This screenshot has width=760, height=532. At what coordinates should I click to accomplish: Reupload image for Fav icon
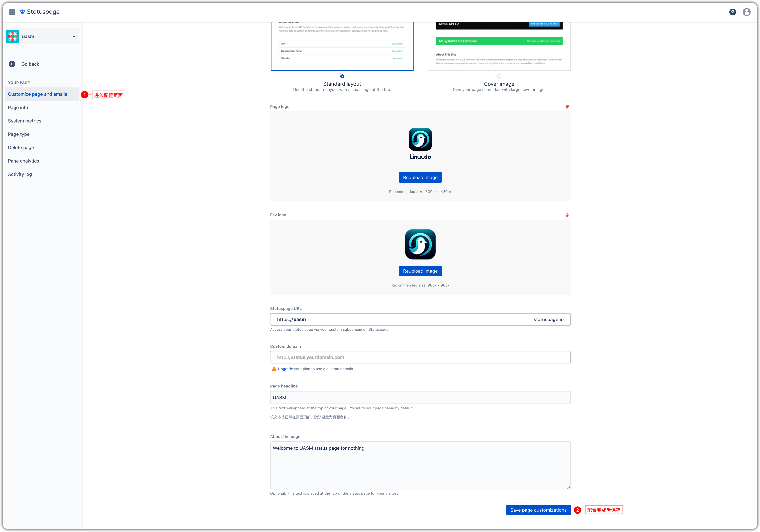(x=420, y=271)
